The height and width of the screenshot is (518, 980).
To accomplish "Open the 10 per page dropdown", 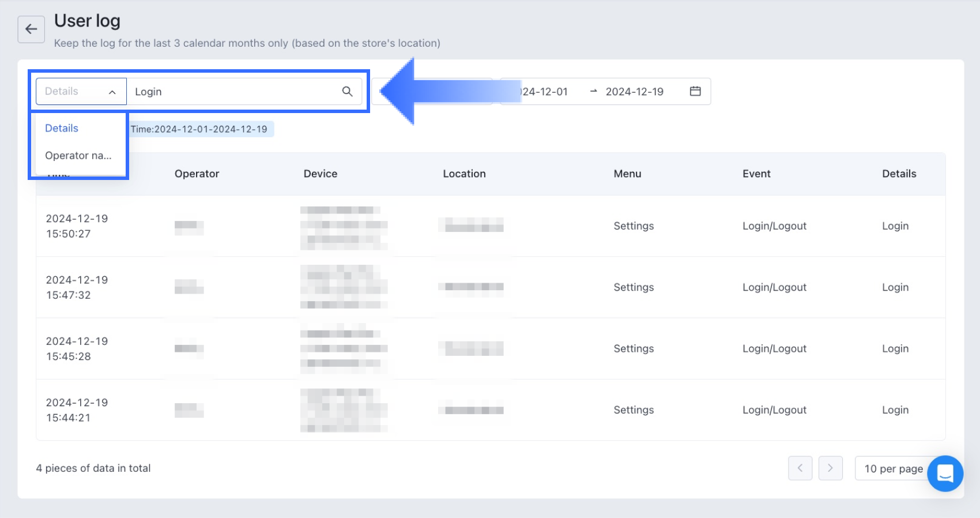I will coord(893,468).
